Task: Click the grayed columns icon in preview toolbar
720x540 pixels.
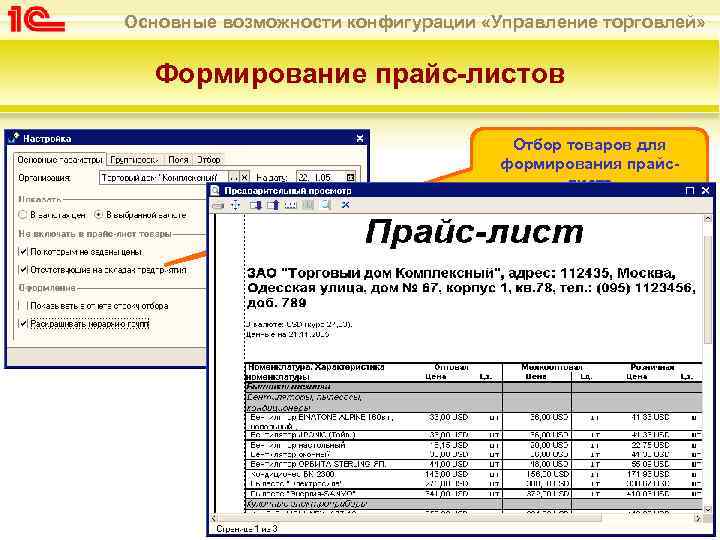Action: [308, 205]
